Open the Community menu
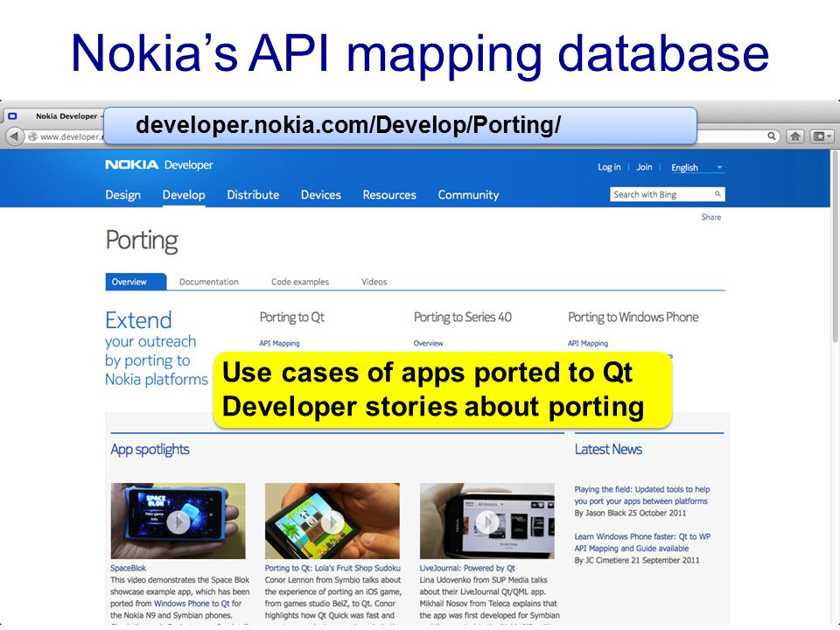This screenshot has width=840, height=630. (468, 195)
